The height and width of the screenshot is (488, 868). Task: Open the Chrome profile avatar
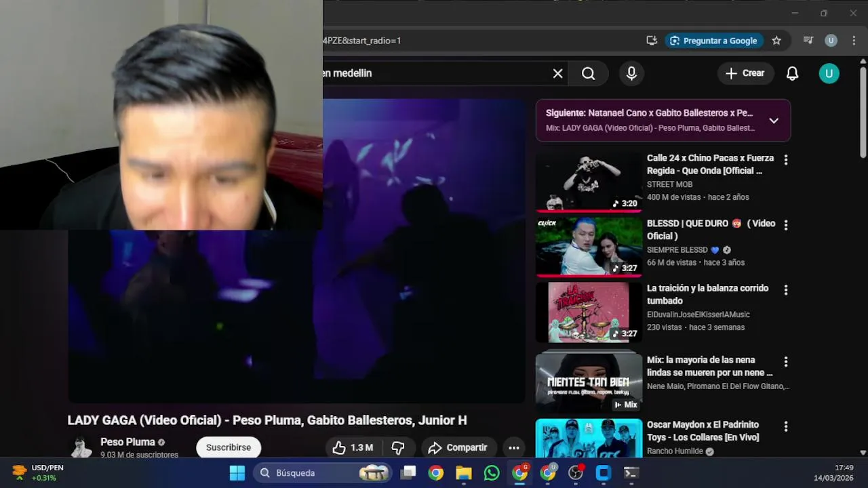pyautogui.click(x=831, y=41)
